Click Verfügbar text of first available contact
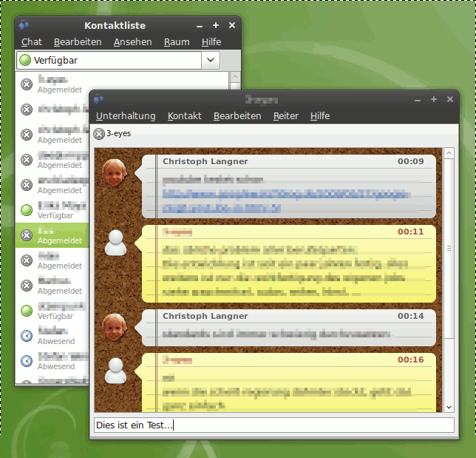The width and height of the screenshot is (476, 458). point(55,215)
